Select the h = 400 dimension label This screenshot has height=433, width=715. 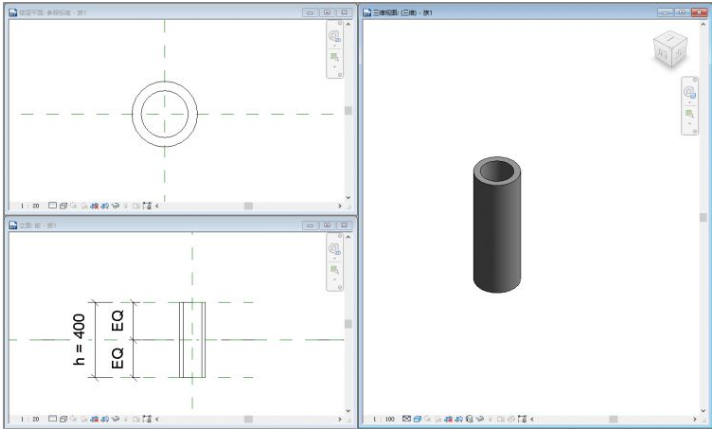79,340
